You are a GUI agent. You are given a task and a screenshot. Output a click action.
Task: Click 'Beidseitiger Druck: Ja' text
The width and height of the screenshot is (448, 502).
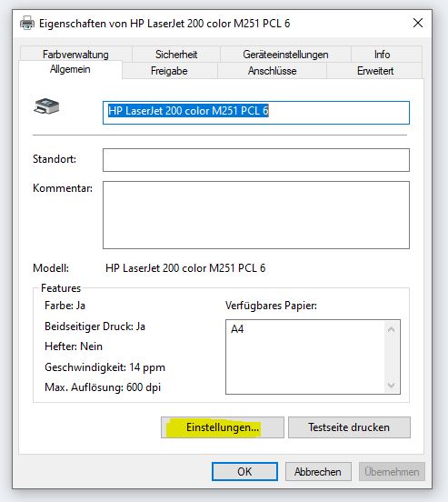[95, 326]
